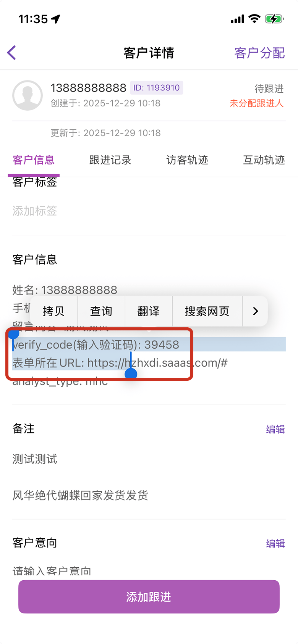This screenshot has height=644, width=298.
Task: Switch to the 访客轨迹 tab
Action: 187,160
